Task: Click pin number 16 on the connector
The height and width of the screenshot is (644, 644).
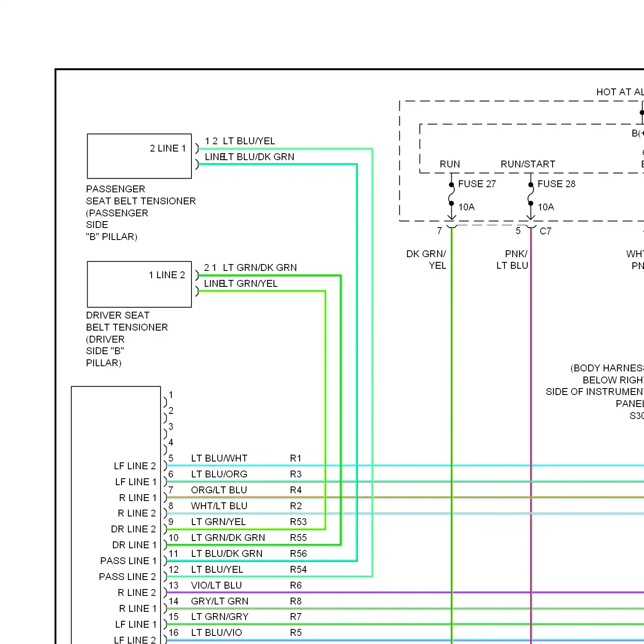Action: click(173, 632)
